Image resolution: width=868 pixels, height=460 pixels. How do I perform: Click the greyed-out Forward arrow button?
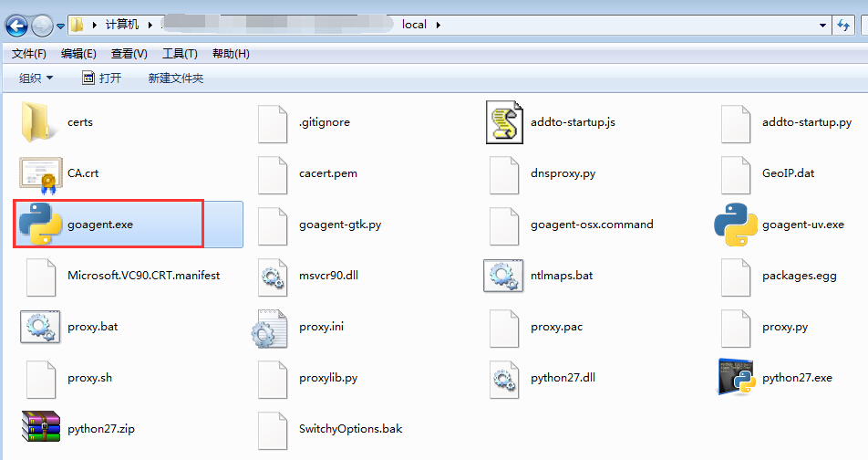pyautogui.click(x=42, y=25)
